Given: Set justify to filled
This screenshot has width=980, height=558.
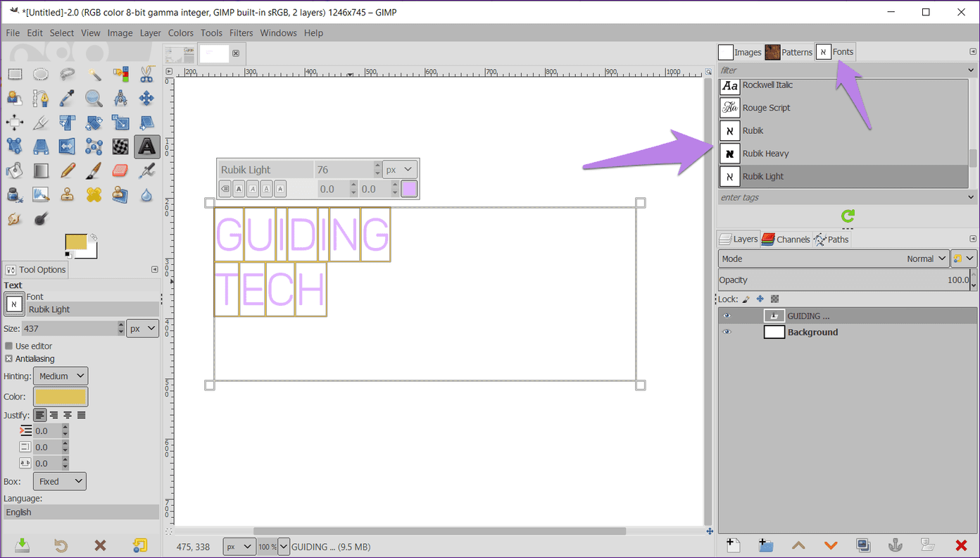Looking at the screenshot, I should 82,415.
